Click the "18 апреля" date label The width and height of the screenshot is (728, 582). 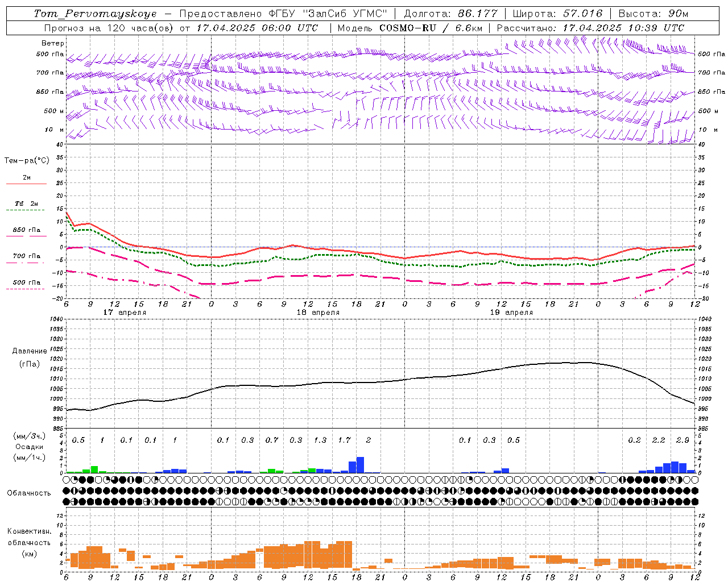[318, 313]
